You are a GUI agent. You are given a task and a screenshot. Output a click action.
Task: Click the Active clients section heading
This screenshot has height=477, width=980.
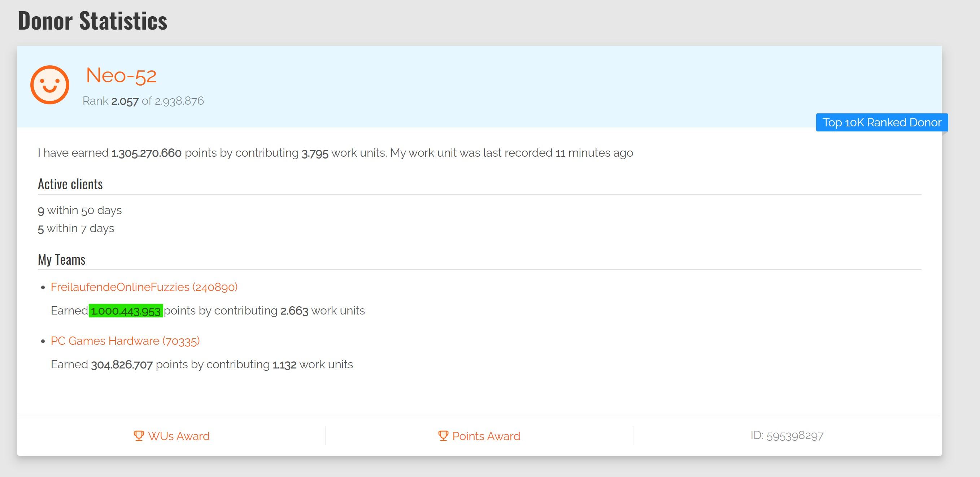click(70, 184)
